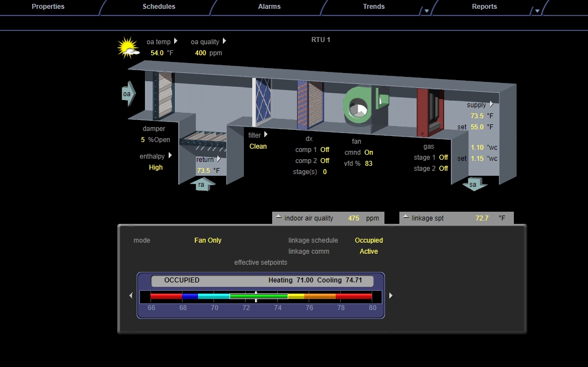This screenshot has height=367, width=588.
Task: Click the red gas heater graphic
Action: tap(430, 112)
